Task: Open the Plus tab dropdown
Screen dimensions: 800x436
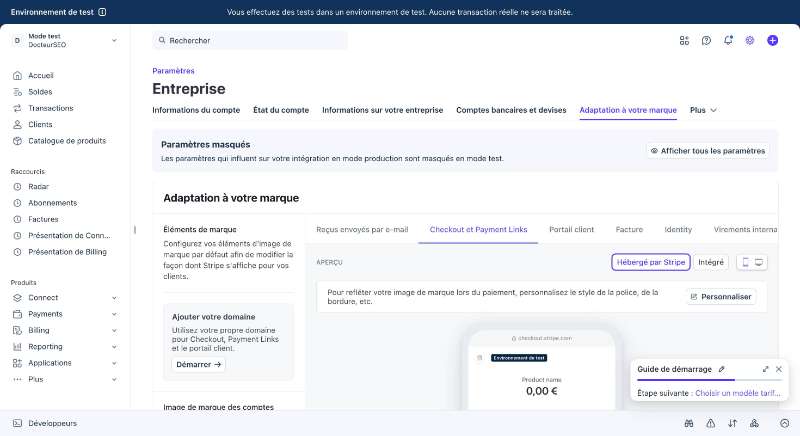Action: [x=703, y=110]
